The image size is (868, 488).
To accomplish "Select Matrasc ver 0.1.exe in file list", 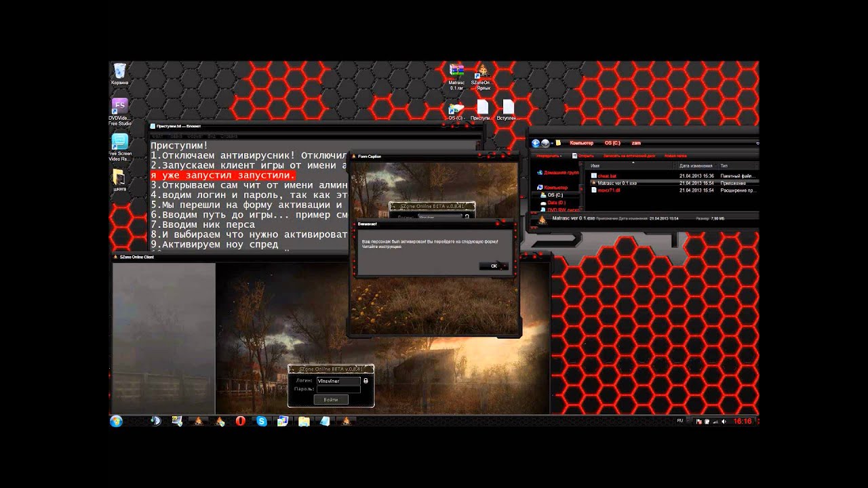I will pos(617,183).
